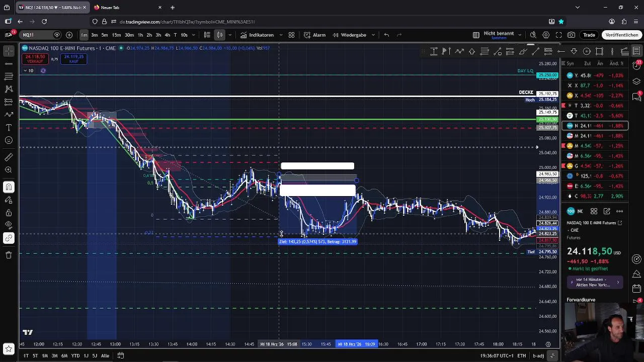Expand the chart type dropdown arrow
Image resolution: width=644 pixels, height=362 pixels.
(230, 35)
